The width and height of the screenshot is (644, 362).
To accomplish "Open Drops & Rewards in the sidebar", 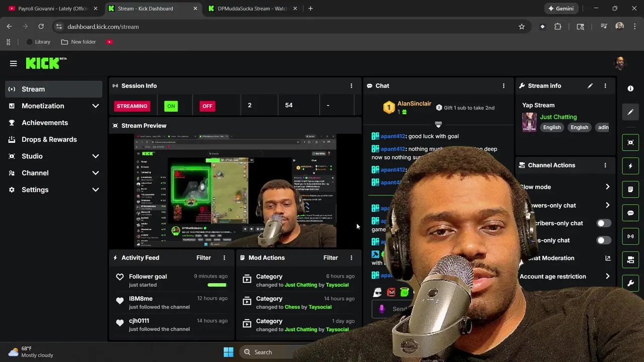I will click(x=54, y=140).
